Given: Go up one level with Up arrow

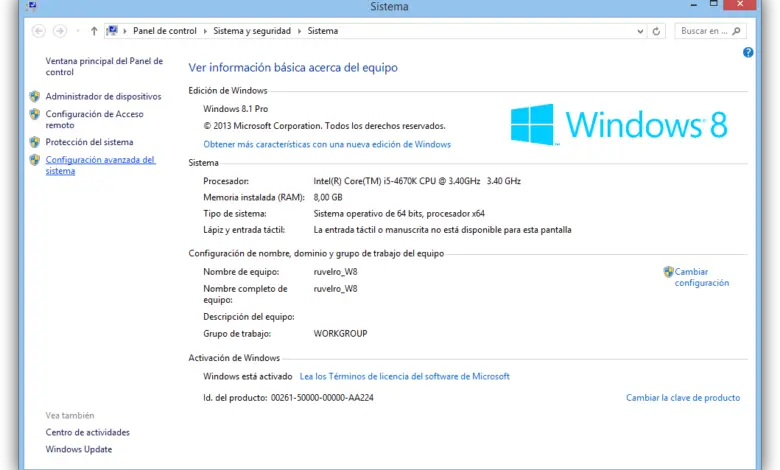Looking at the screenshot, I should pos(94,31).
